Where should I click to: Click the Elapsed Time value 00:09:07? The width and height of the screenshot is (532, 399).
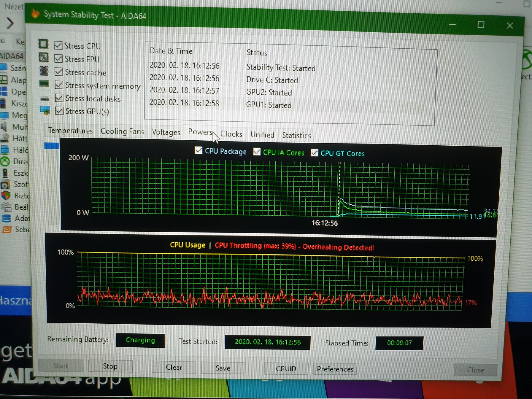click(x=399, y=343)
